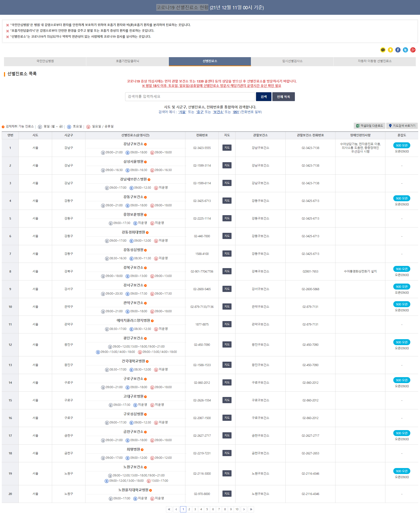Viewport: 420px width, 521px height.
Task: Click the red weekday-after-18시 notice link
Action: tap(211, 86)
